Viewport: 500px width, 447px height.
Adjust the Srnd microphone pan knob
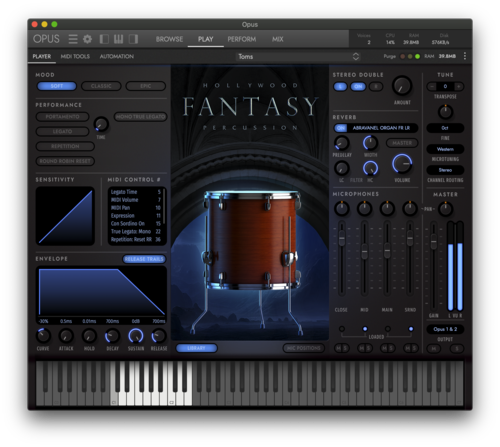click(410, 209)
